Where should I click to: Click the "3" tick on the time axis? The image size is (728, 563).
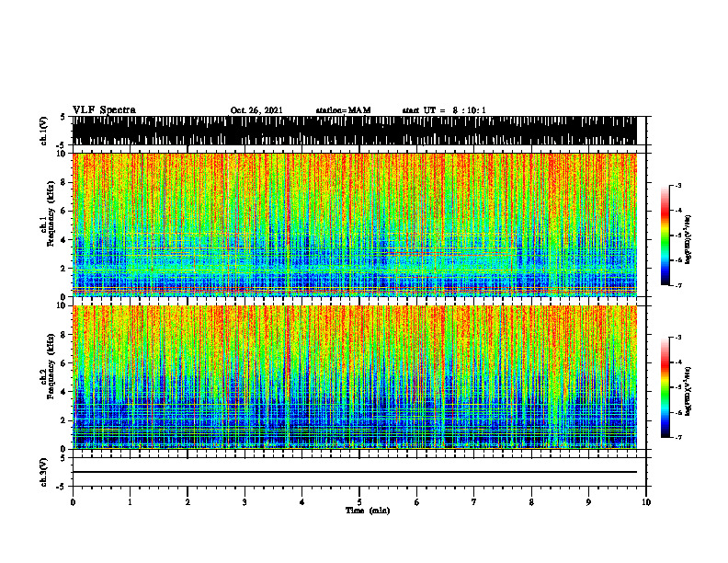click(x=245, y=502)
